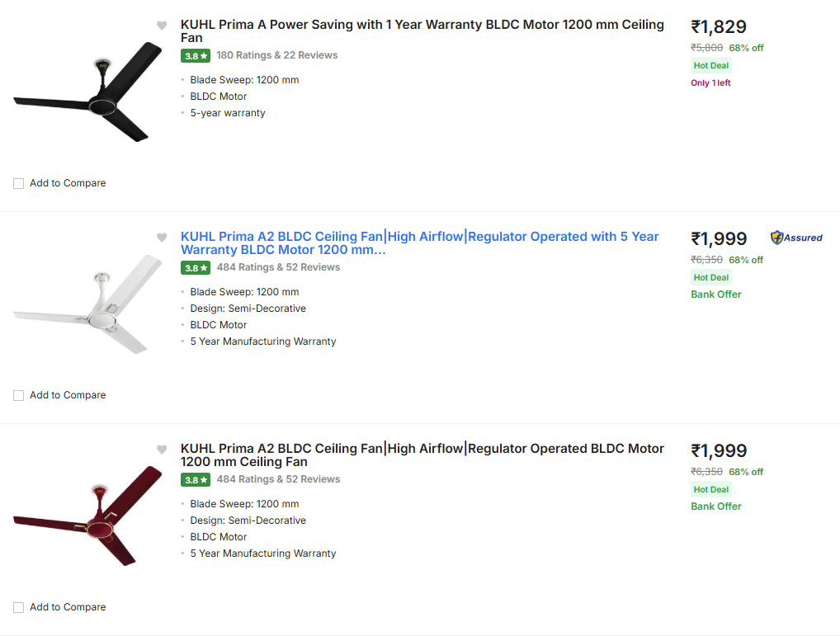Image resolution: width=840 pixels, height=636 pixels.
Task: Favorite the maroon Prima A2 fan
Action: [x=162, y=450]
